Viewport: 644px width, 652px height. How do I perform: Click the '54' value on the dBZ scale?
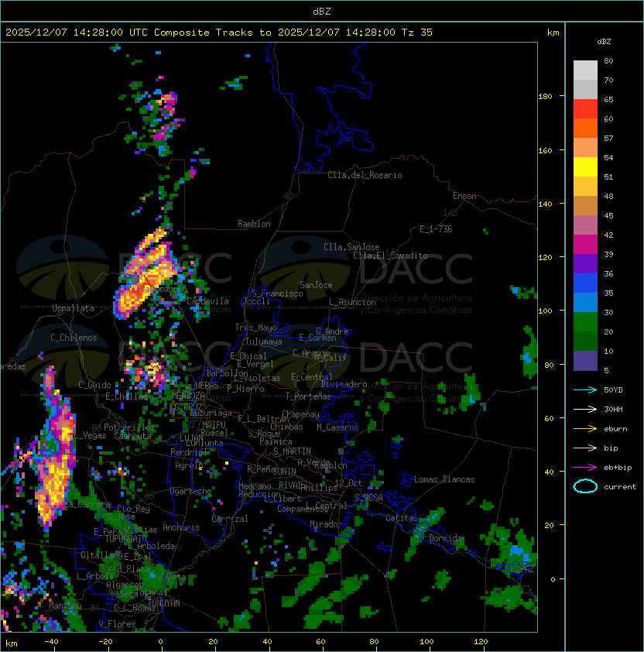pos(608,158)
